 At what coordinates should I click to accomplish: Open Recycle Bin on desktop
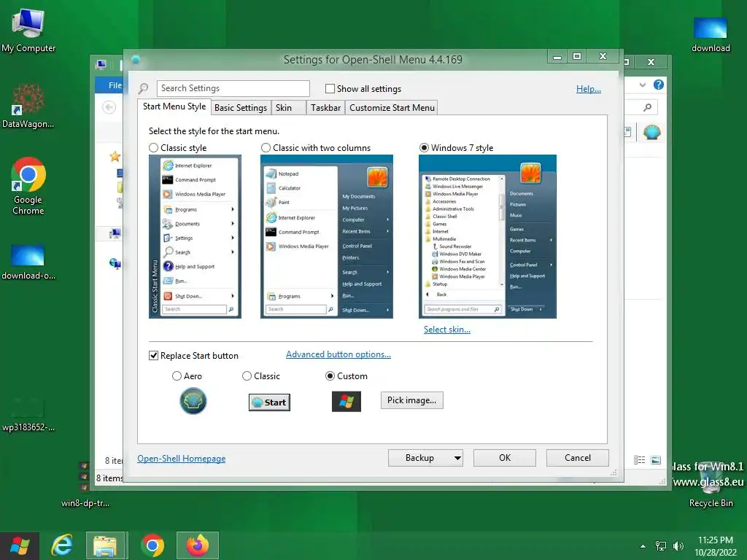pos(711,486)
